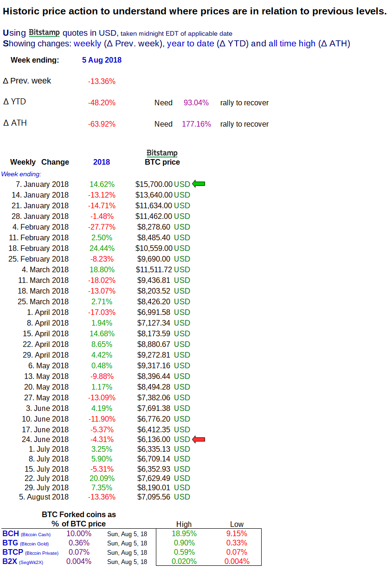Image resolution: width=392 pixels, height=570 pixels.
Task: Select the -9.88% weekly change
Action: pos(102,376)
